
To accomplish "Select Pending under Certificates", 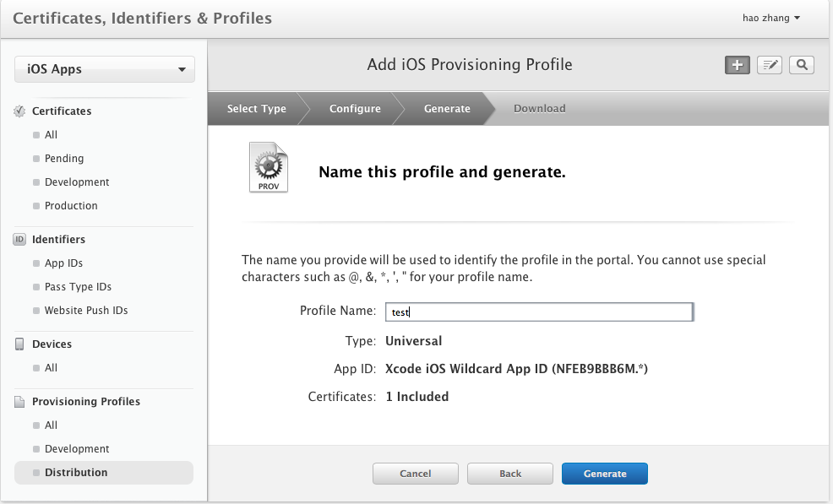I will click(64, 159).
